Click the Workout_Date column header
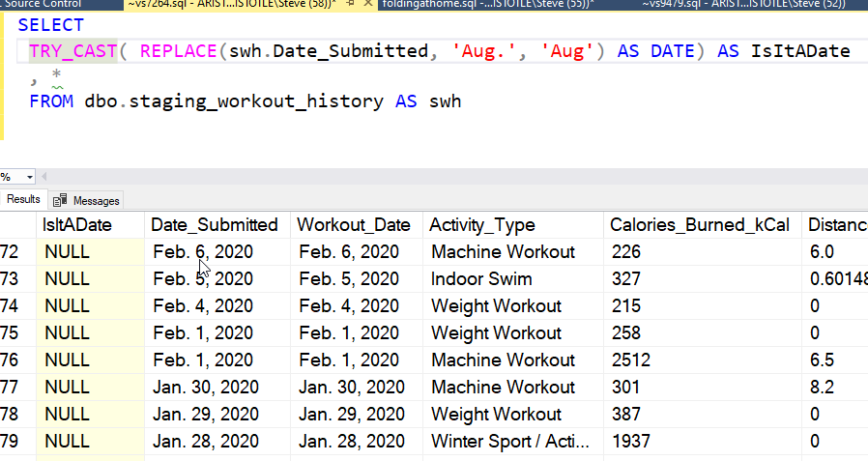The width and height of the screenshot is (868, 461). (x=354, y=225)
